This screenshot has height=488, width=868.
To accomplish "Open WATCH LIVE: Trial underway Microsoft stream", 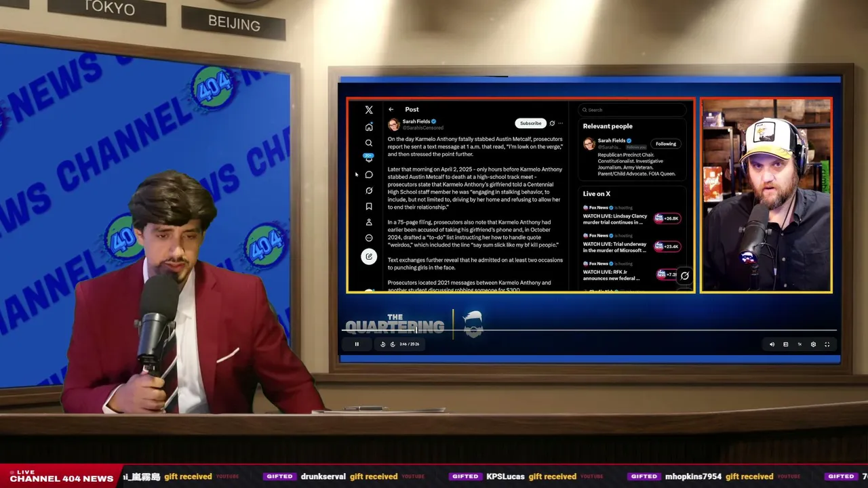I will tap(615, 247).
